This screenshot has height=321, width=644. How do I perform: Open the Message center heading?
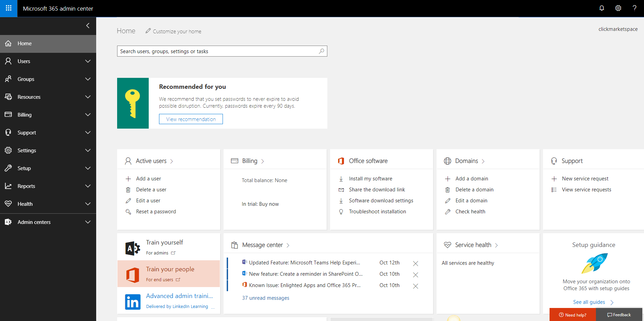click(x=262, y=245)
